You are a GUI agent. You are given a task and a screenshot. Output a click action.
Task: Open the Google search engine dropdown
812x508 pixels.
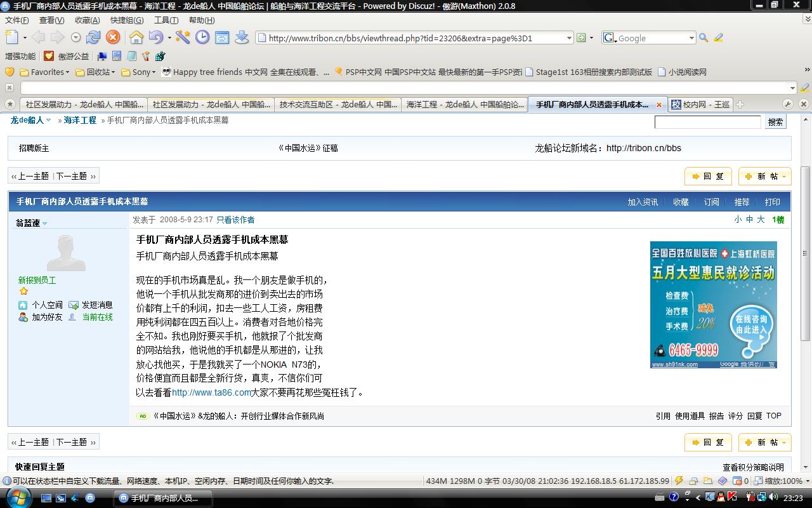tap(691, 38)
